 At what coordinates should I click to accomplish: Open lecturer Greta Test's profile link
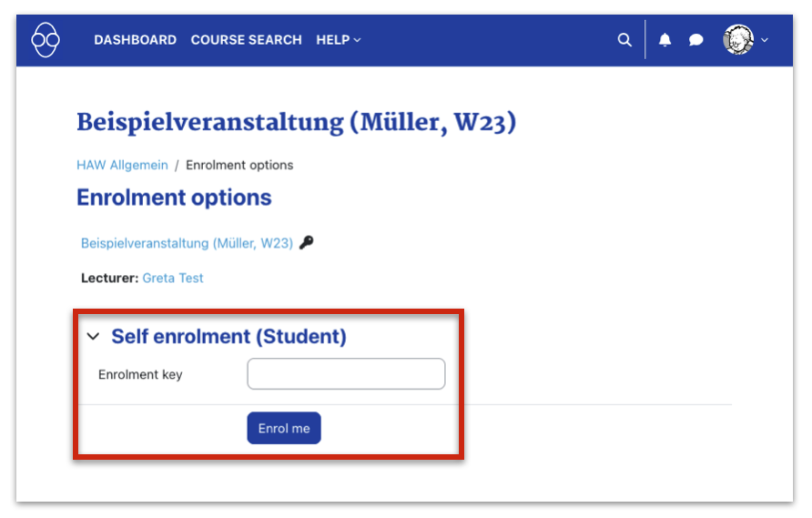173,278
